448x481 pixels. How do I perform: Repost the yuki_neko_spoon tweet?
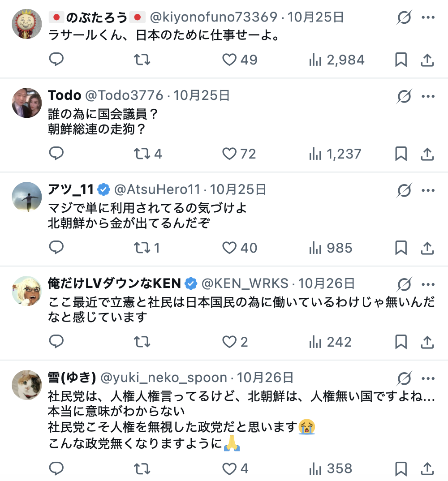pyautogui.click(x=142, y=468)
